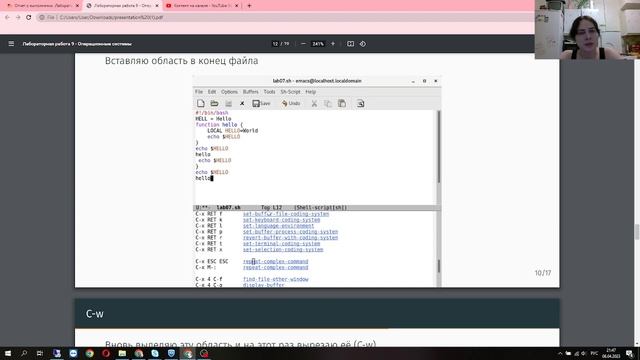Screen dimensions: 640x360
Task: Click the Emacs Sh-Script menu
Action: (x=290, y=92)
